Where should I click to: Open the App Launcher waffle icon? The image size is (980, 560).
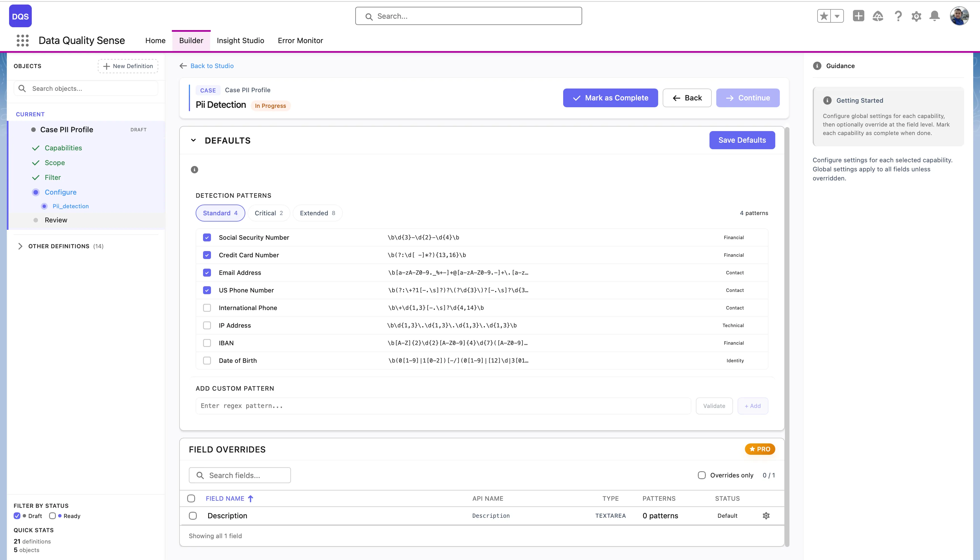22,40
